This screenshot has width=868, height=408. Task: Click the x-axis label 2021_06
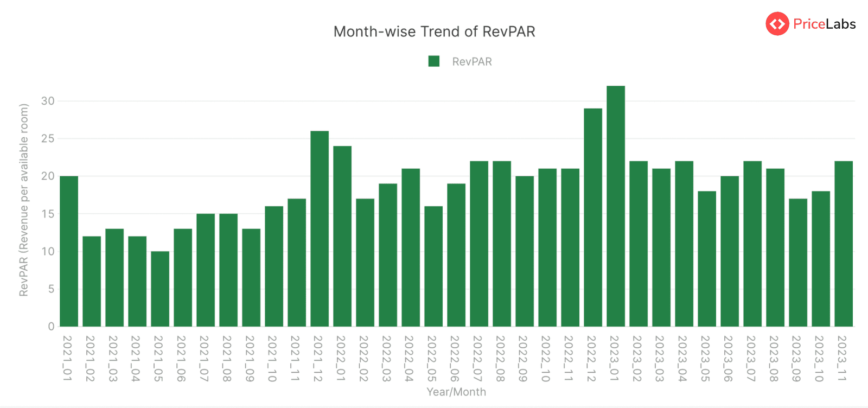181,358
